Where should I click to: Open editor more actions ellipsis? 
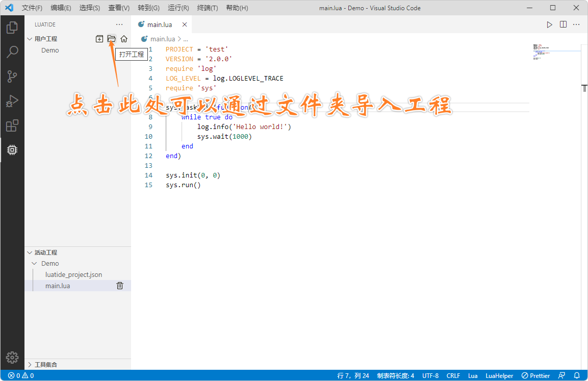pyautogui.click(x=576, y=24)
